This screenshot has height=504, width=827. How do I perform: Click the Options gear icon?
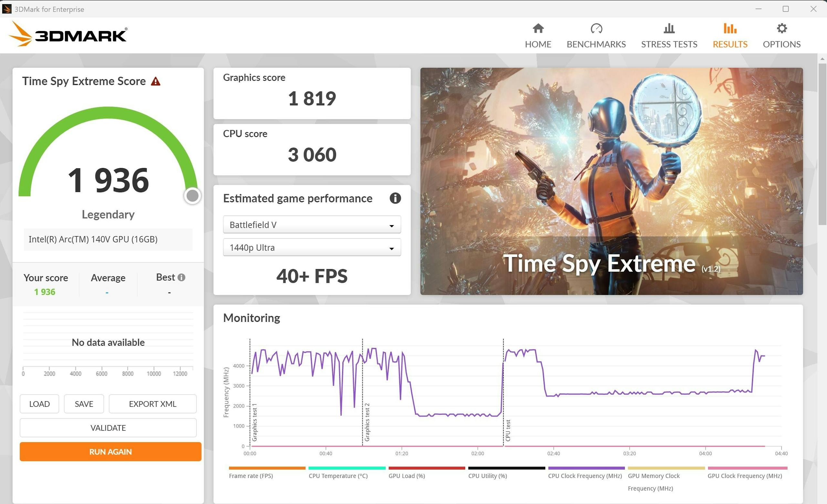click(782, 28)
